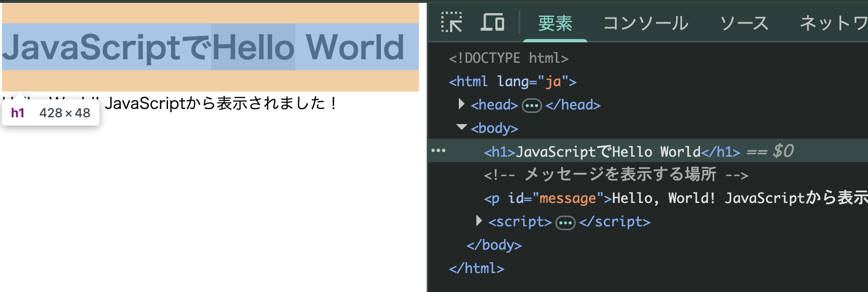Click the h1 428 × 48 tooltip
Viewport: 868px width, 292px height.
[51, 113]
